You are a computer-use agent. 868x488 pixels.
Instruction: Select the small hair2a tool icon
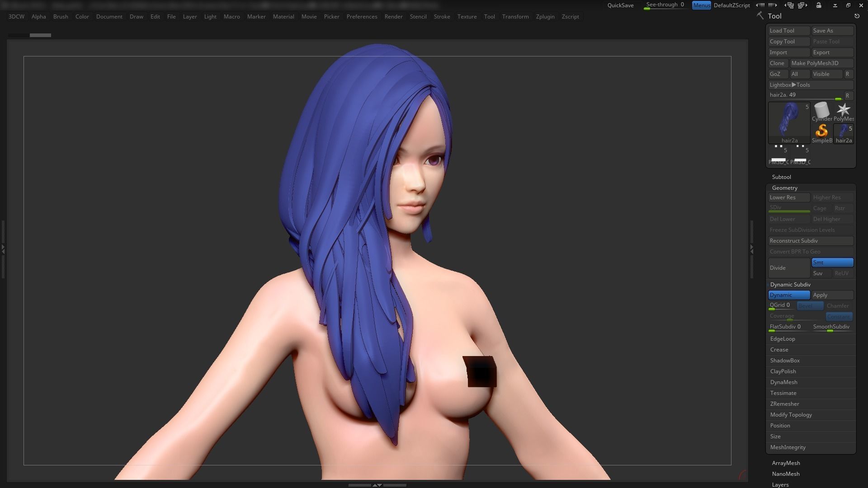tap(844, 133)
